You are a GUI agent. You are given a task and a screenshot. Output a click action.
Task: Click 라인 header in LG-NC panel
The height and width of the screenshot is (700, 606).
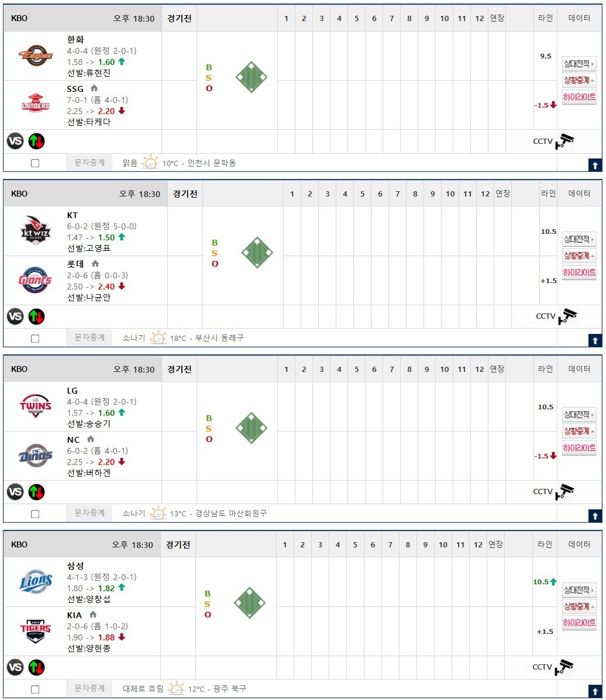point(545,369)
